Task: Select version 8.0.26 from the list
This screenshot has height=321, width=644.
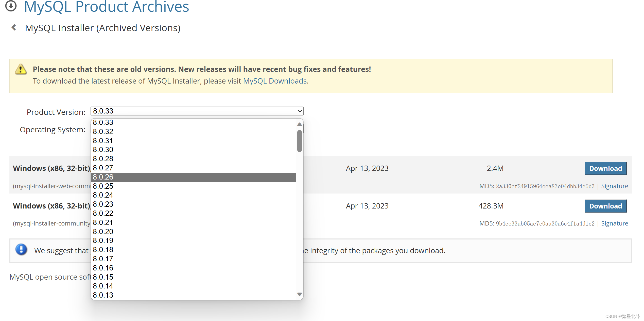Action: pos(103,177)
